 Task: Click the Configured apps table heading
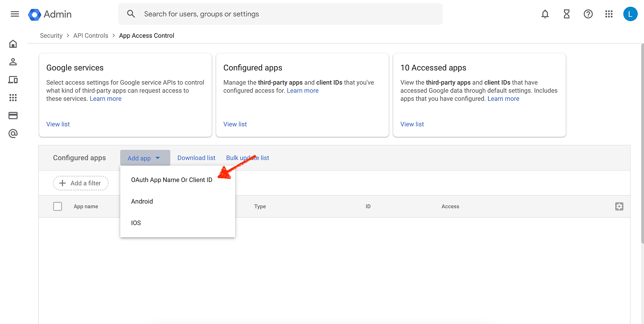pos(79,158)
